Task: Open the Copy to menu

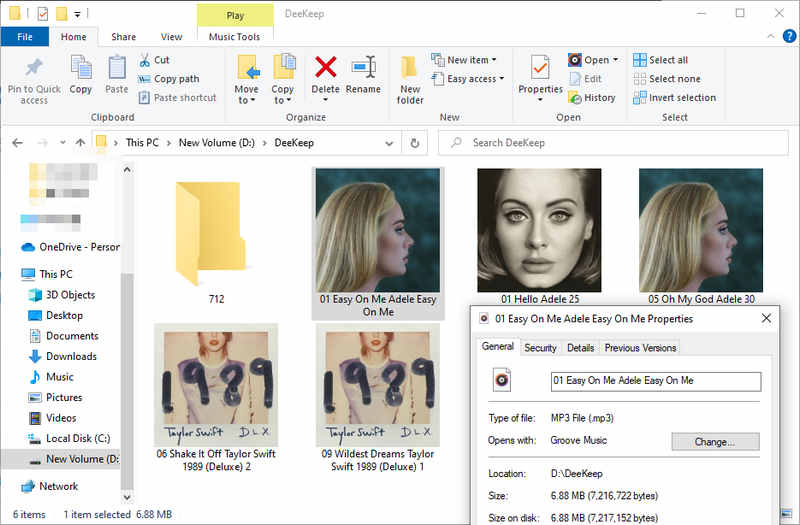Action: (283, 80)
